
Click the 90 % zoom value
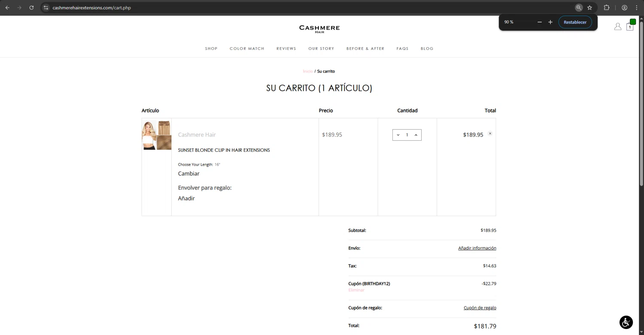pyautogui.click(x=509, y=22)
